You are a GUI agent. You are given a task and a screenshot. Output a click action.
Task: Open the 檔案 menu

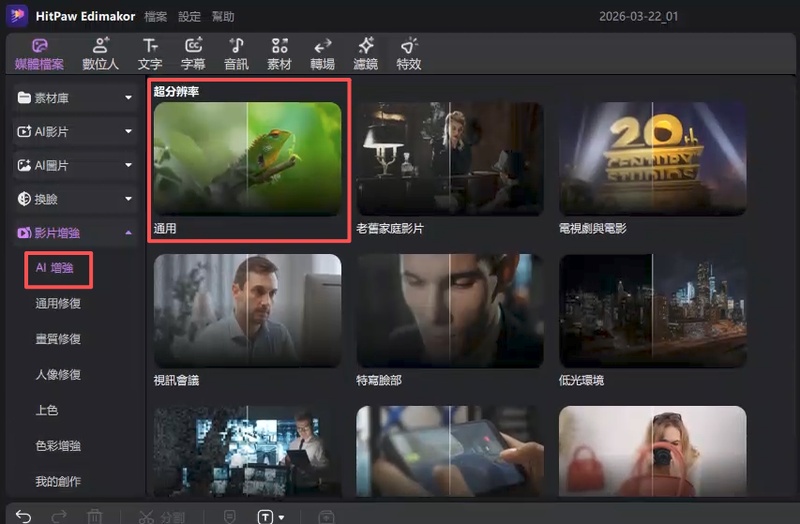pos(155,17)
